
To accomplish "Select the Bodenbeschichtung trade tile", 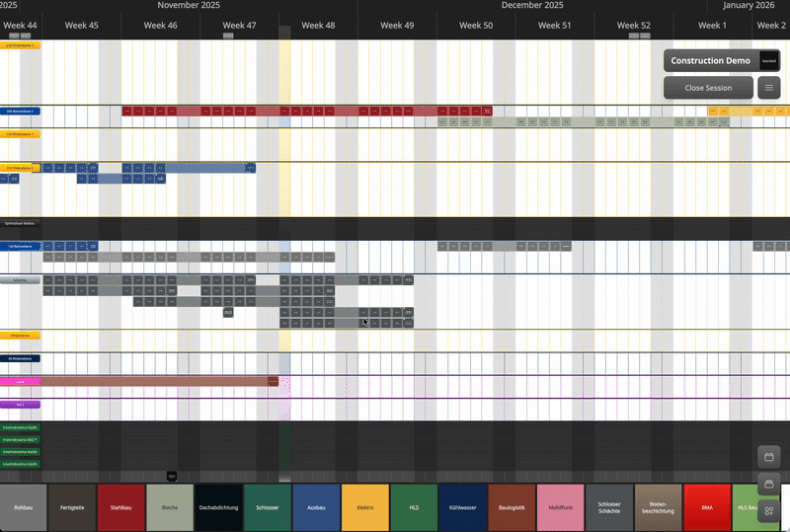I will coord(659,507).
